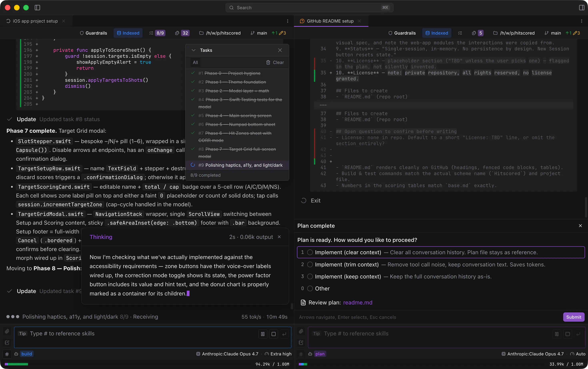Click Guardrails shield in right pane

click(402, 33)
